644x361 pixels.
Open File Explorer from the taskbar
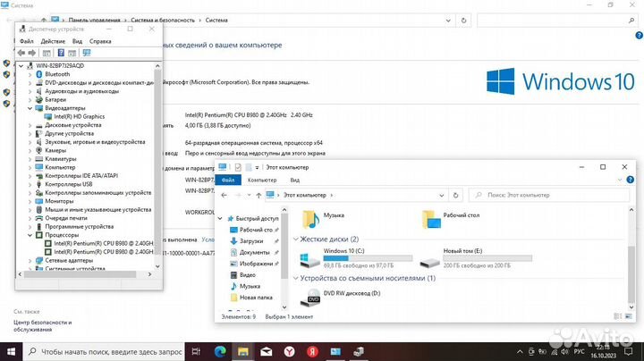click(x=243, y=351)
